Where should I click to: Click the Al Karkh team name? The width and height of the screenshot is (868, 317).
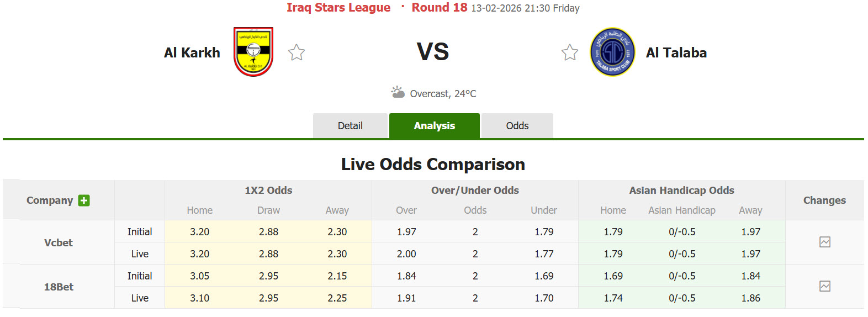click(192, 52)
